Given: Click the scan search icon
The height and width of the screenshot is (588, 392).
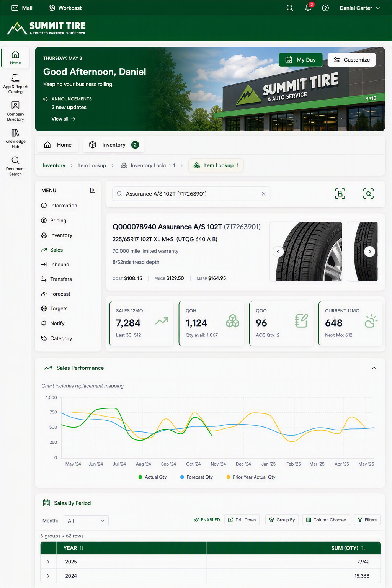Looking at the screenshot, I should [368, 194].
